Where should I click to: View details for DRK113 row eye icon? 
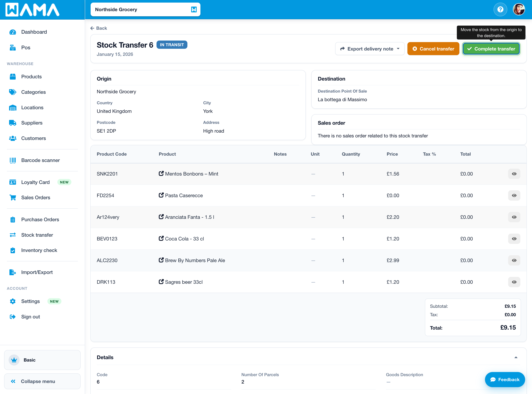pos(514,282)
